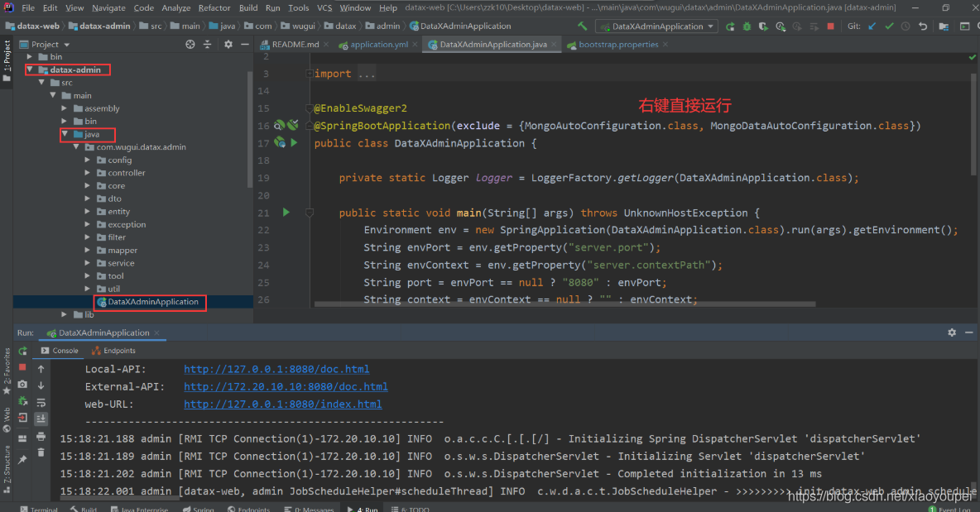Toggle the 2: Favorites side tool button
The image size is (980, 512).
(x=7, y=371)
